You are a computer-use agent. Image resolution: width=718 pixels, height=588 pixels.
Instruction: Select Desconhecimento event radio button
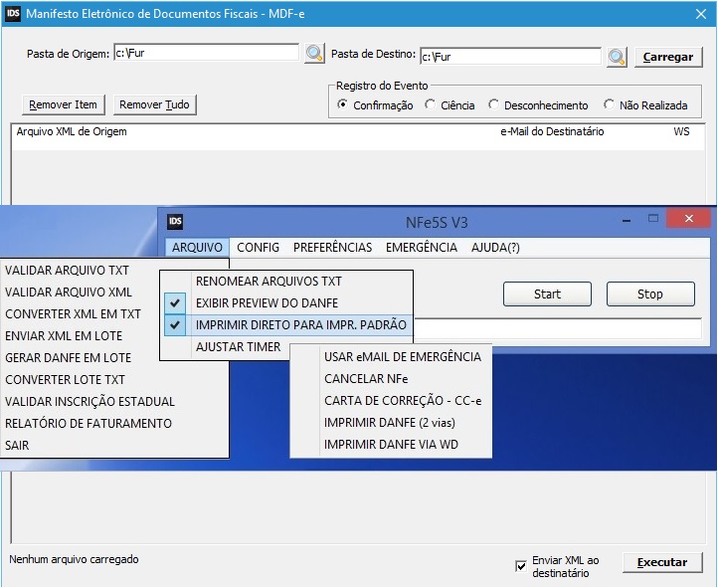(x=493, y=104)
